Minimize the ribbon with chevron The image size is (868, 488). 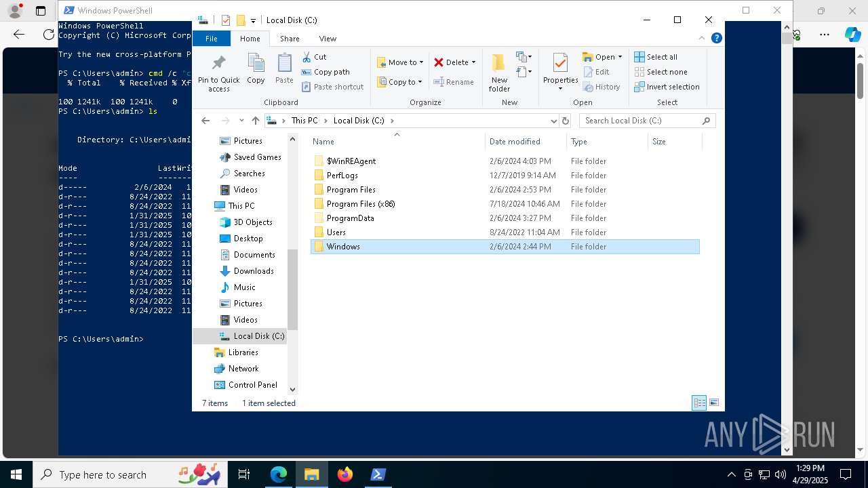pos(702,39)
